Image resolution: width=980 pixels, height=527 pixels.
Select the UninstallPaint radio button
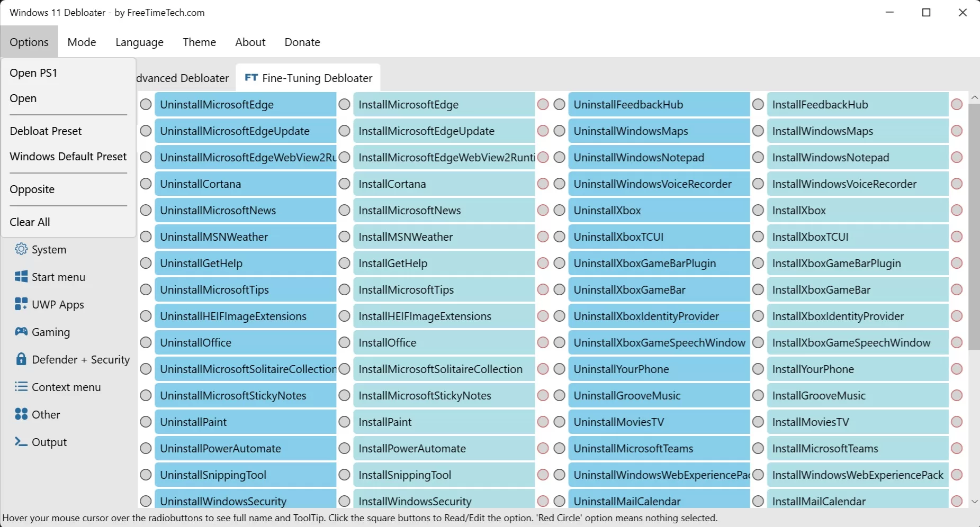[146, 422]
